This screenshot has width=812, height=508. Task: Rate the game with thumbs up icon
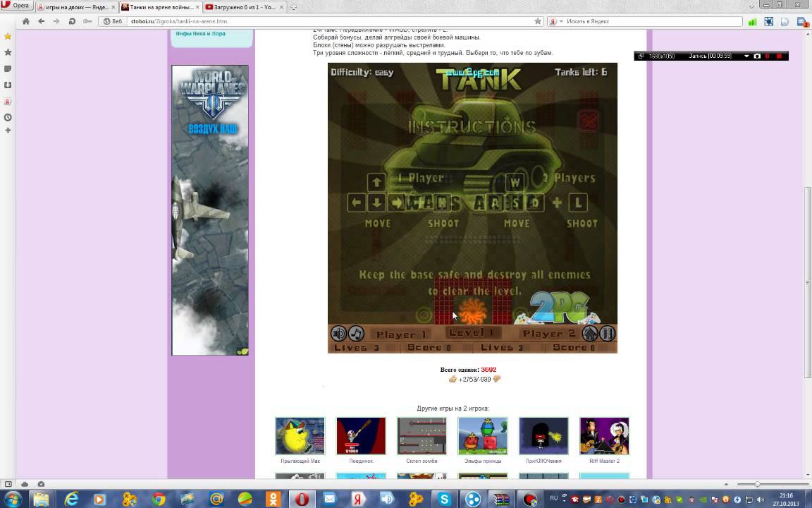pos(453,380)
